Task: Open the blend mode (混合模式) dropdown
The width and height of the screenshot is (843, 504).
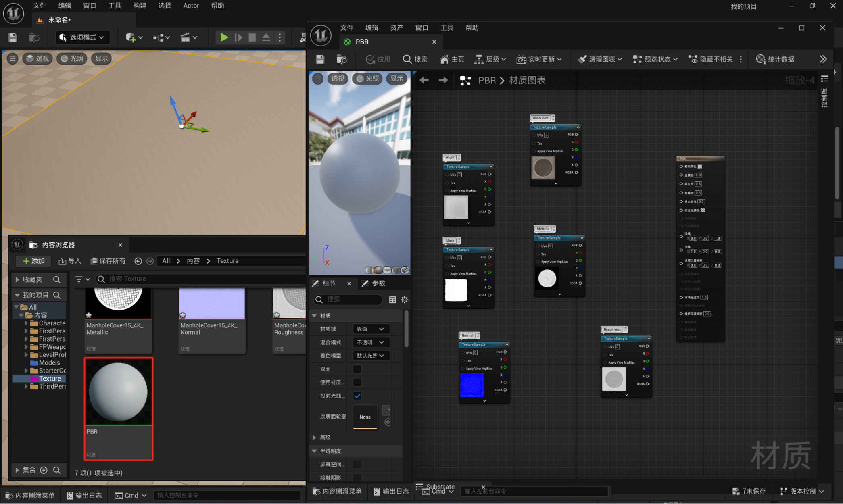Action: click(371, 342)
